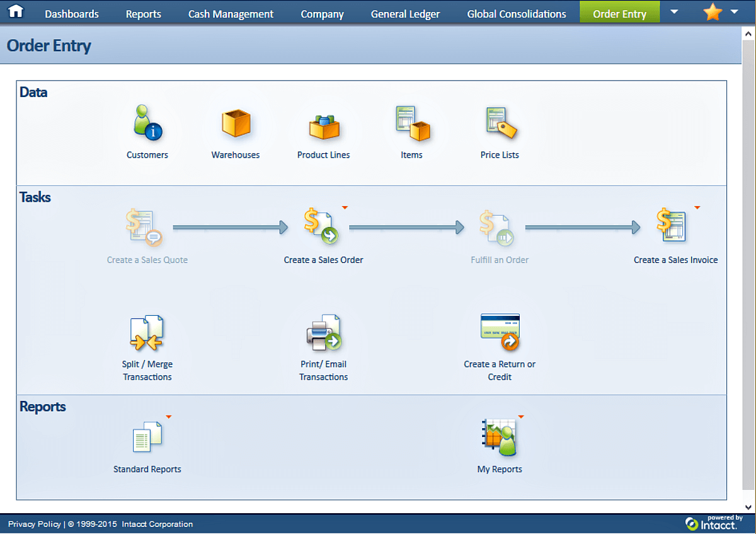This screenshot has width=756, height=534.
Task: Click the Create a Sales Invoice label
Action: click(x=676, y=260)
